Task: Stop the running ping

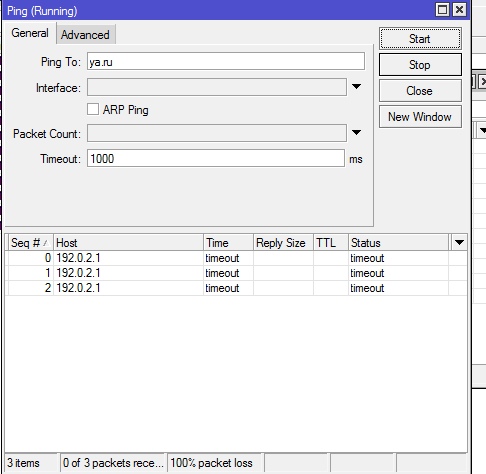Action: 420,65
